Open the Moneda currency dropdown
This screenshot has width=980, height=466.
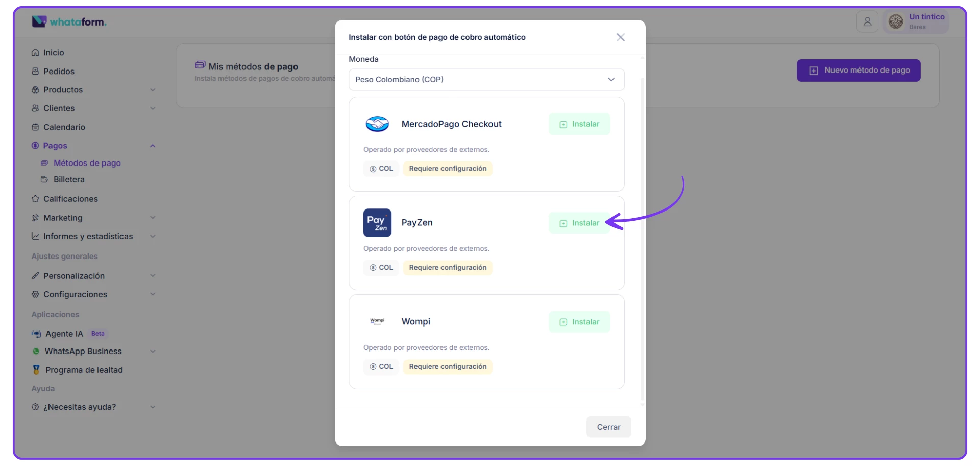(486, 80)
